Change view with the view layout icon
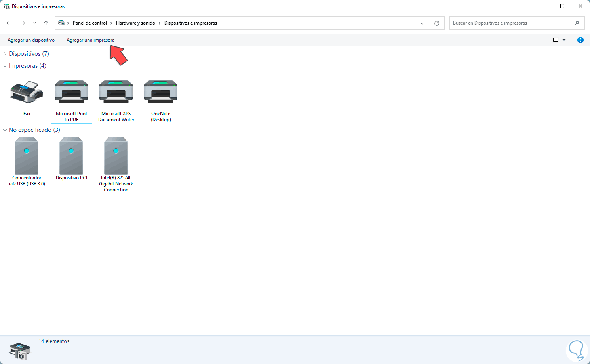Viewport: 590px width, 364px height. click(556, 40)
